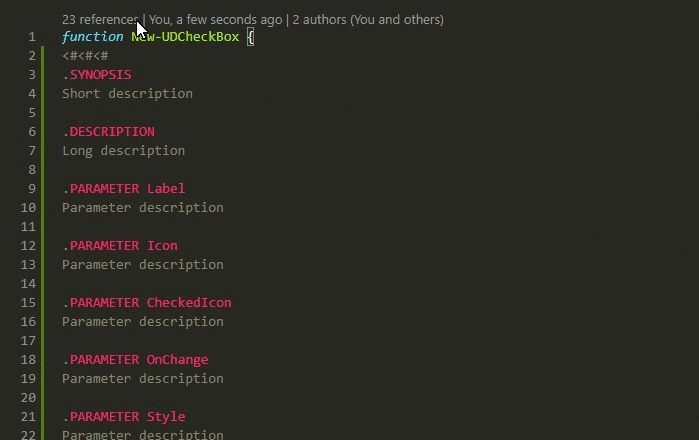Click line number 1 in the gutter

click(x=32, y=37)
